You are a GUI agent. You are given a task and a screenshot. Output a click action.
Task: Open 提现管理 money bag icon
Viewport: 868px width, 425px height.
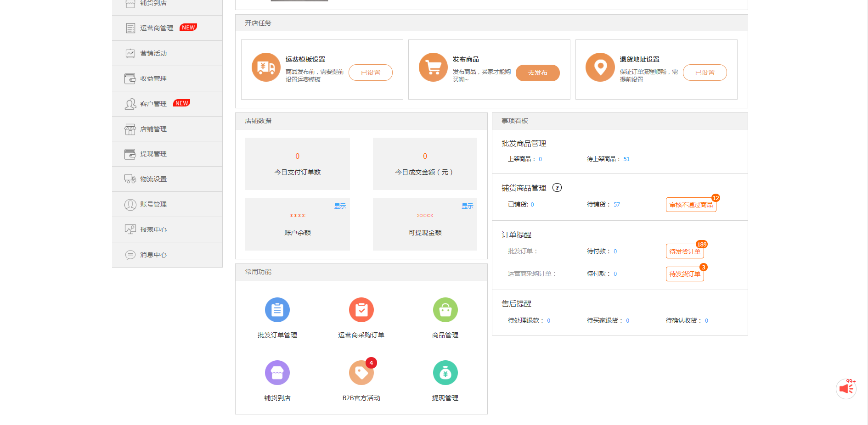(x=445, y=372)
